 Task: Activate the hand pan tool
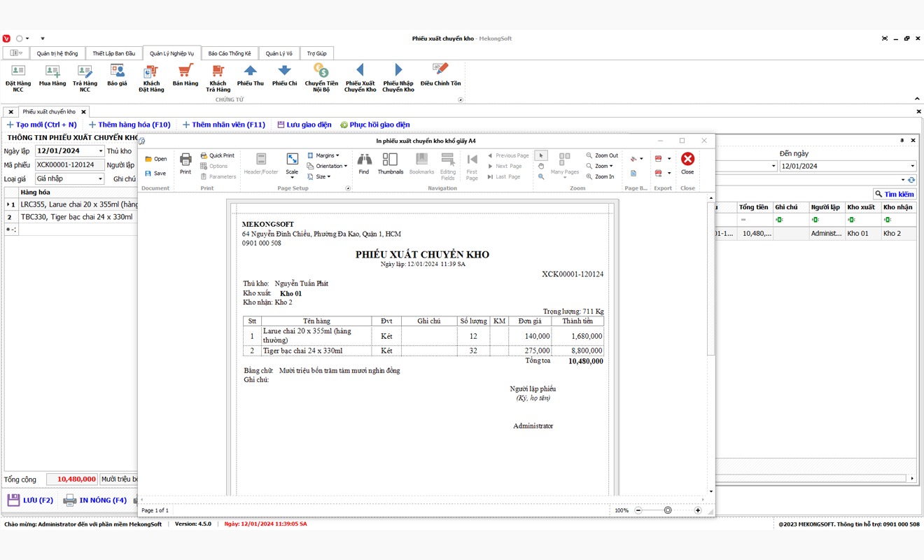coord(541,166)
